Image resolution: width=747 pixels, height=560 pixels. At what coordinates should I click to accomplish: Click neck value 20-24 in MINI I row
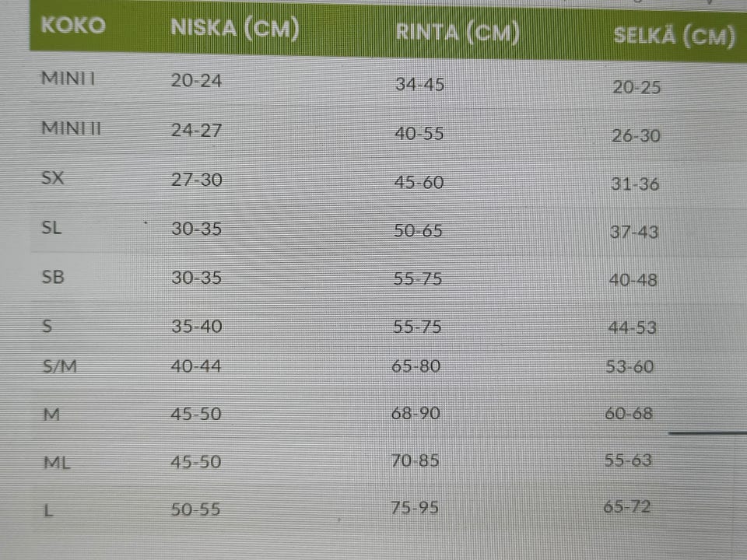(x=196, y=80)
